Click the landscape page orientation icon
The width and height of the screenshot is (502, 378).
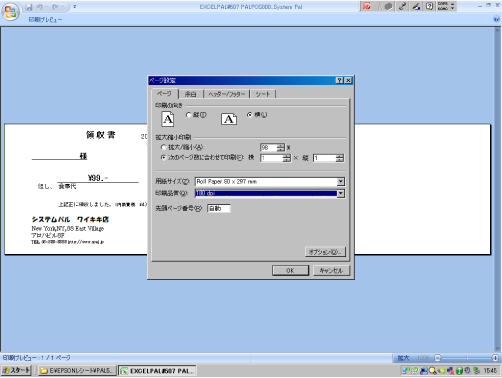[x=229, y=119]
